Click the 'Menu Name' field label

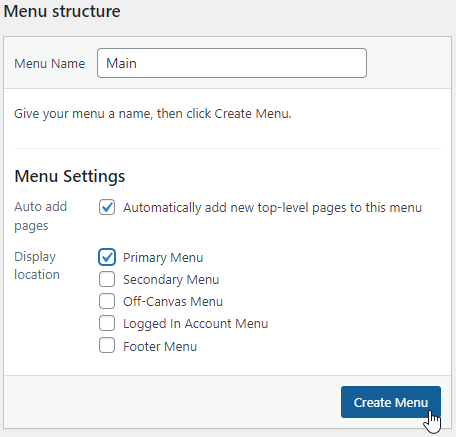tap(50, 63)
